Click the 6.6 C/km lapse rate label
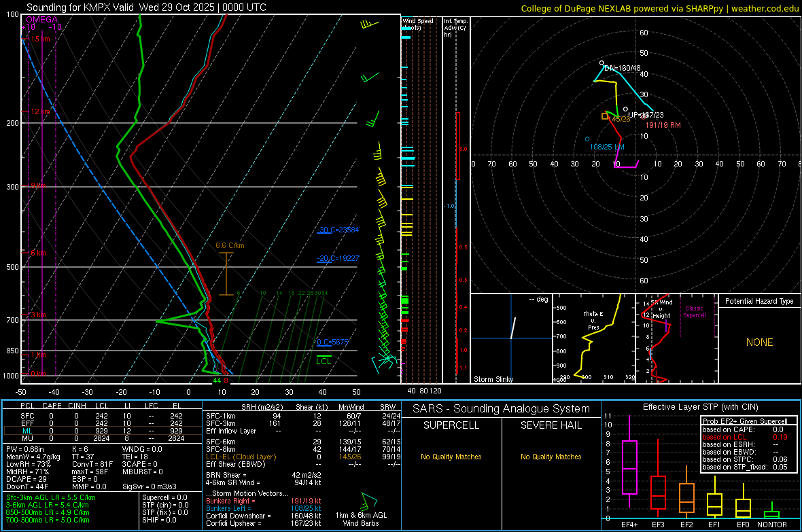The height and width of the screenshot is (532, 802). point(230,245)
